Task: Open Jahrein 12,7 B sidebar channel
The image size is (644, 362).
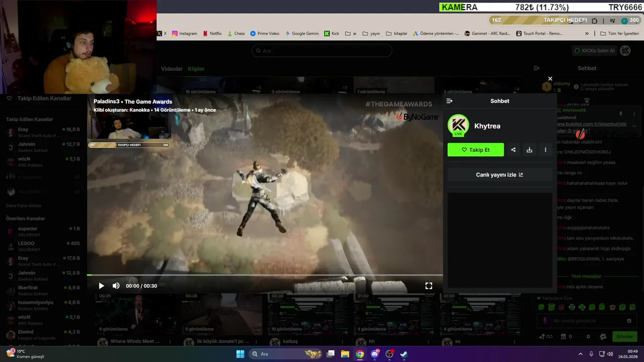Action: [x=43, y=147]
